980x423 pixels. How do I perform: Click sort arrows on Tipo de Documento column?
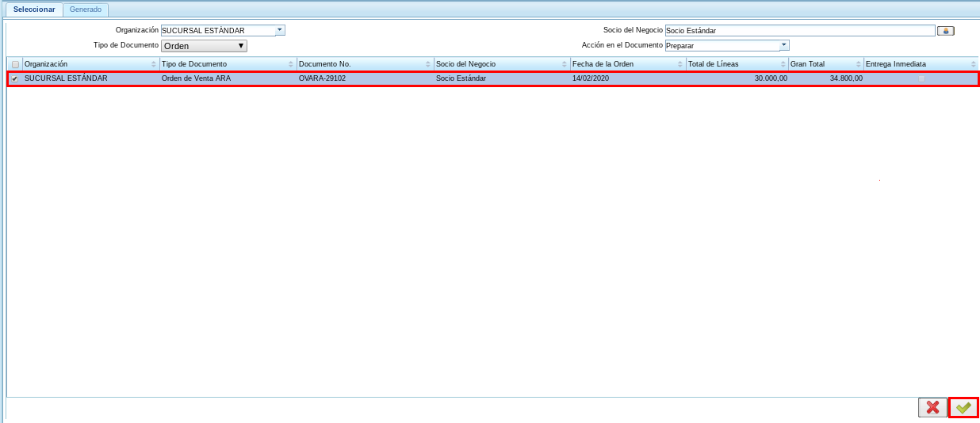(x=291, y=64)
